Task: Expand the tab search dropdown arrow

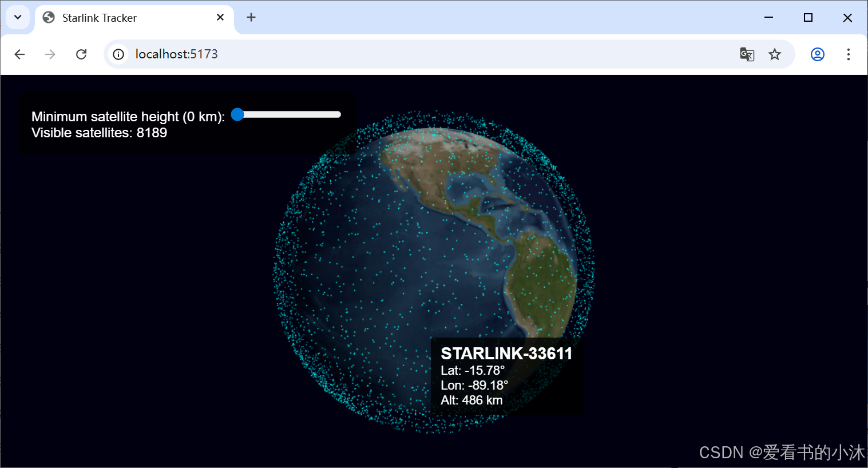Action: 18,17
